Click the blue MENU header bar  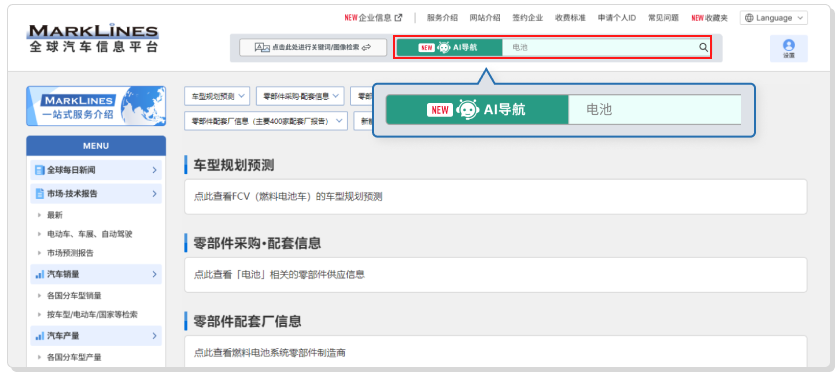pyautogui.click(x=96, y=146)
